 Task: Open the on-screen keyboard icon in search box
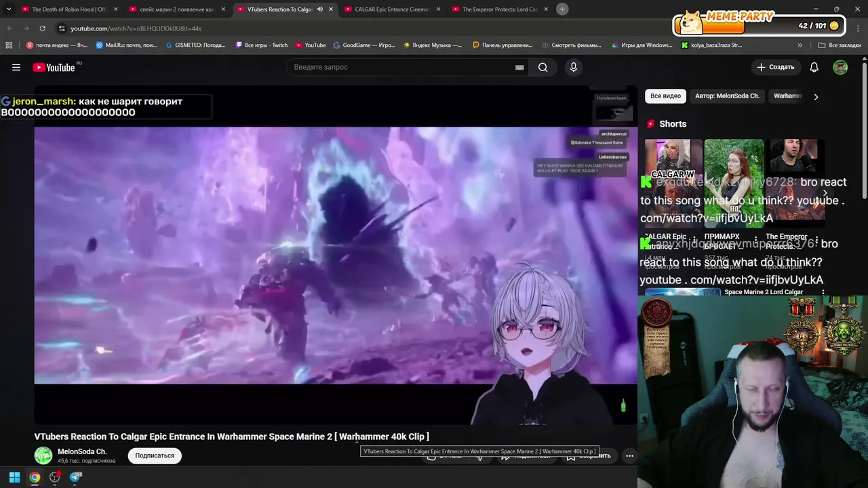pos(519,67)
